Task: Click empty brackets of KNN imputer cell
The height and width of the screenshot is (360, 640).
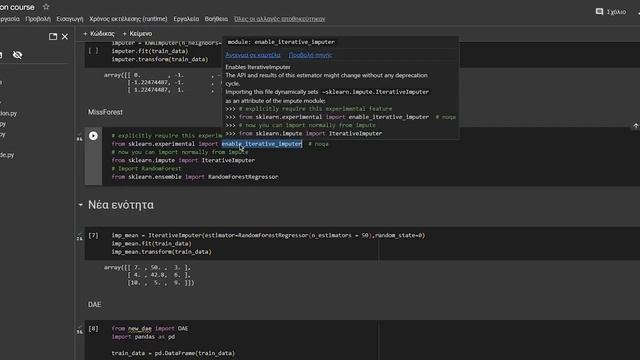Action: point(93,51)
